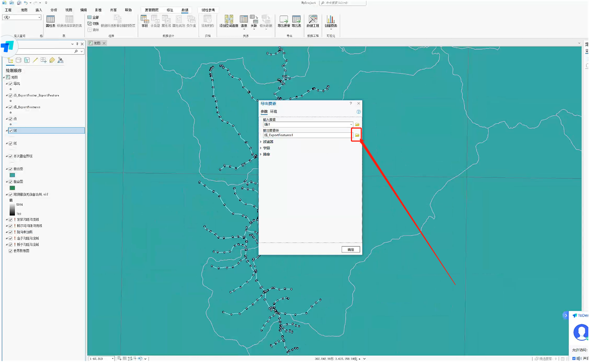
Task: Open help circle icon in 导出要素 dialog
Action: coord(359,112)
